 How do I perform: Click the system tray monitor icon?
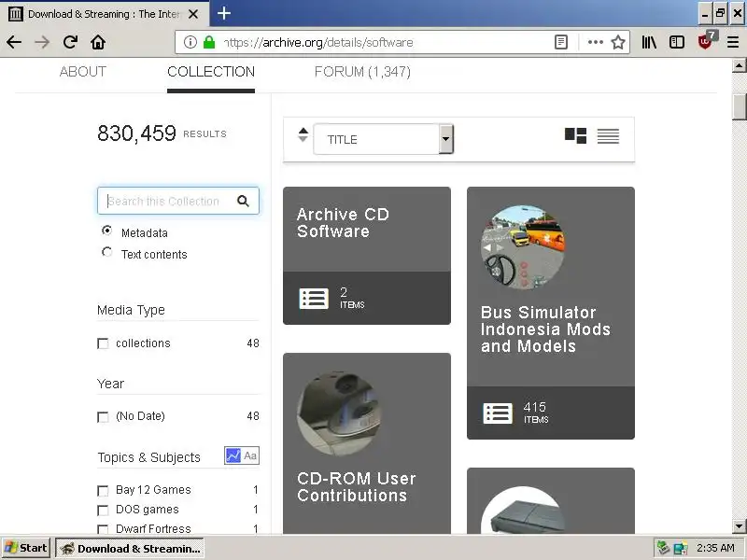tap(681, 549)
